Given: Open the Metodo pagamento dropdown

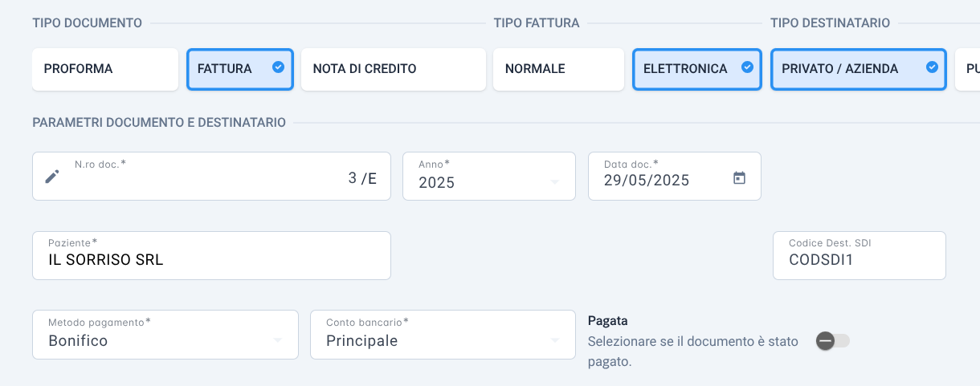Looking at the screenshot, I should [165, 334].
